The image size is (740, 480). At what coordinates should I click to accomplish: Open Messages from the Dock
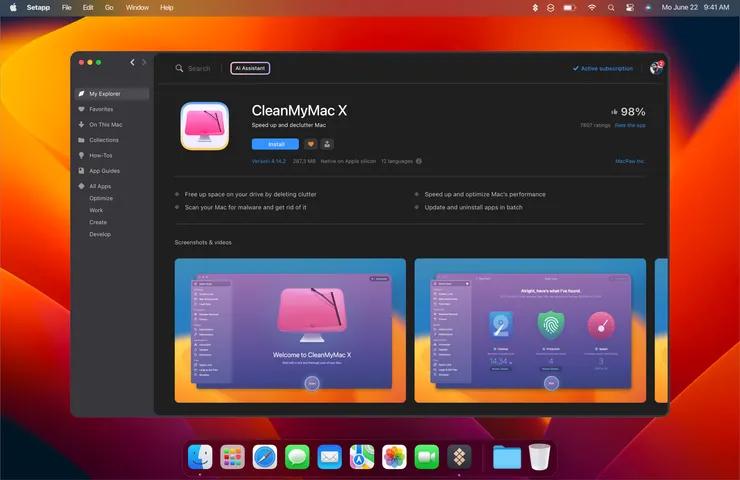click(297, 457)
